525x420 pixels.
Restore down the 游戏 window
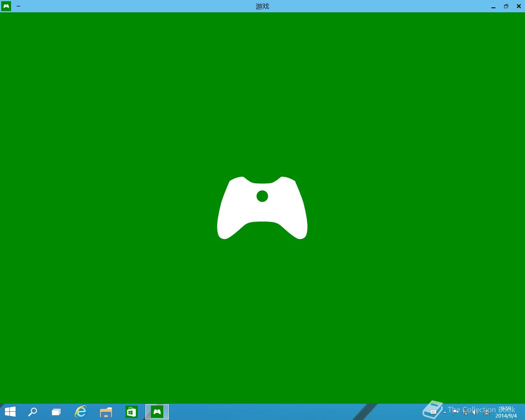(506, 6)
